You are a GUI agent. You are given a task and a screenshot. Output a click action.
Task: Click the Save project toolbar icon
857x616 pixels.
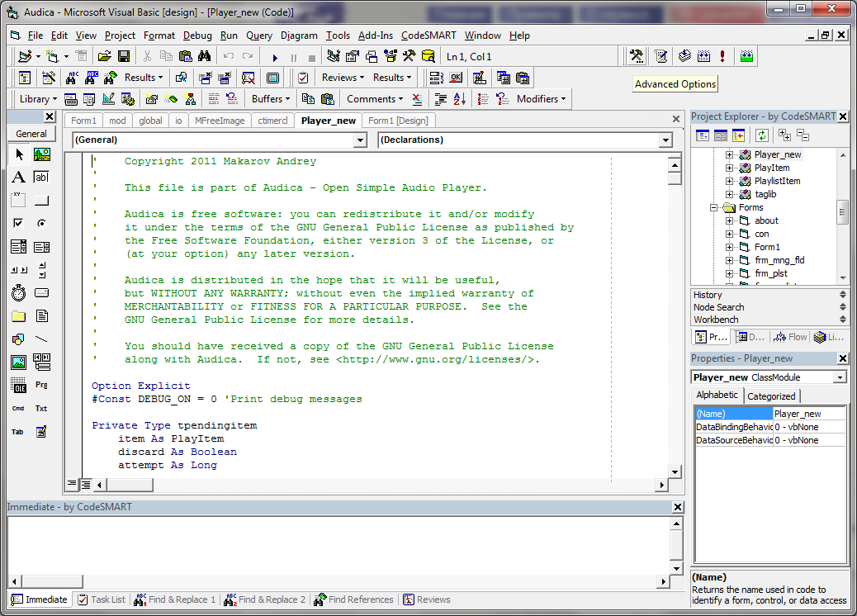pos(124,56)
